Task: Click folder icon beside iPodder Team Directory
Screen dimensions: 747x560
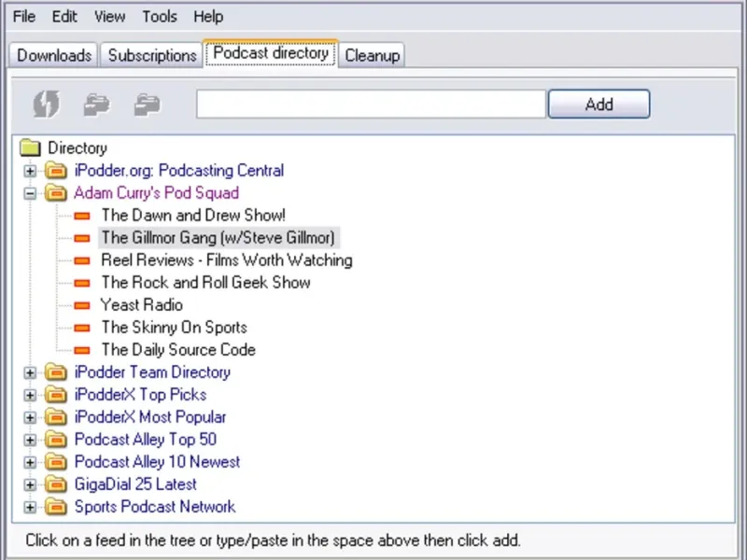Action: tap(56, 371)
